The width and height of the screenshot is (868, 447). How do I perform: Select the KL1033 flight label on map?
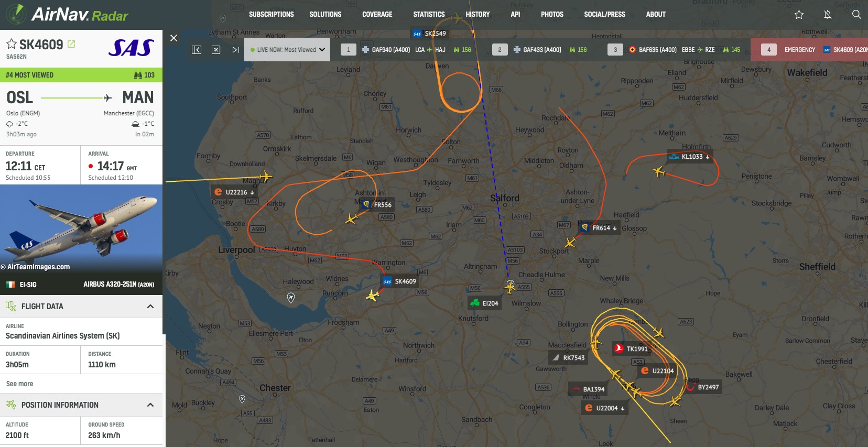pos(690,157)
